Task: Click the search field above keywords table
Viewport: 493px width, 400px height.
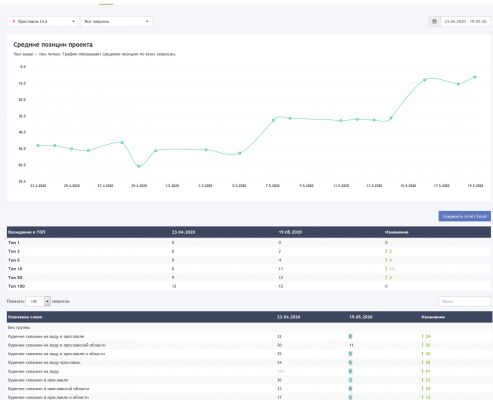Action: 464,301
